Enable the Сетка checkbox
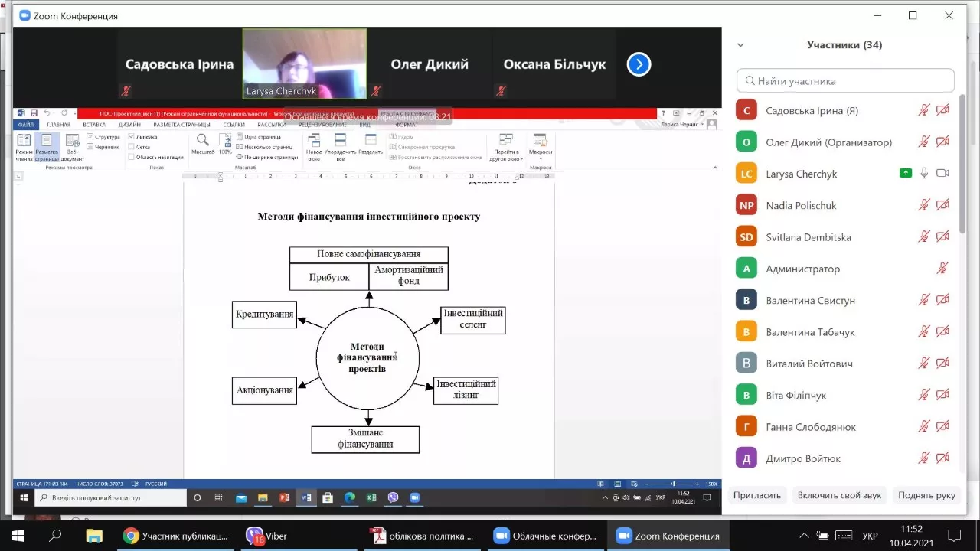 [x=132, y=147]
